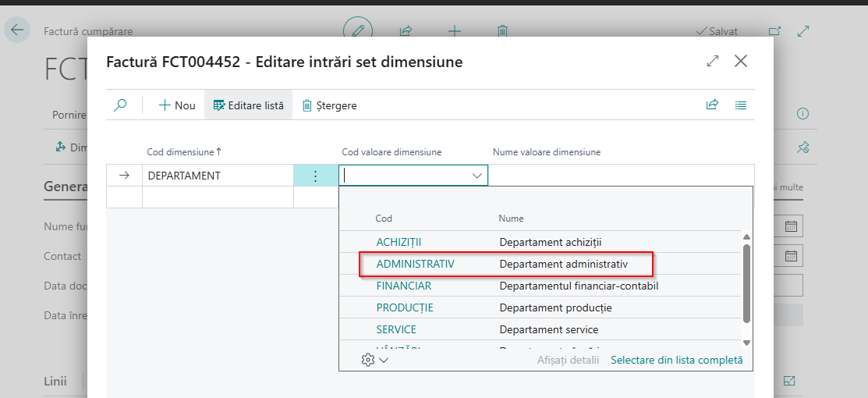
Task: Open calendar picker, lower one, on background page
Action: click(791, 255)
